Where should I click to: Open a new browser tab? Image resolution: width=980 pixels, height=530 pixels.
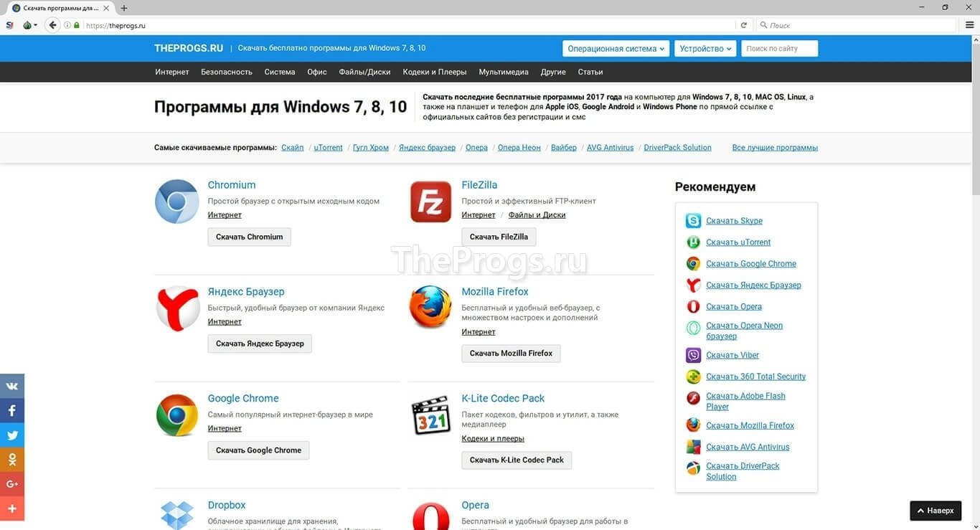(124, 8)
